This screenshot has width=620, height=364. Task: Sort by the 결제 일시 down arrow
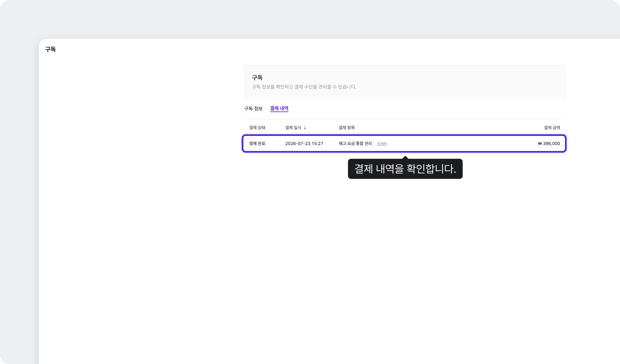(x=305, y=128)
